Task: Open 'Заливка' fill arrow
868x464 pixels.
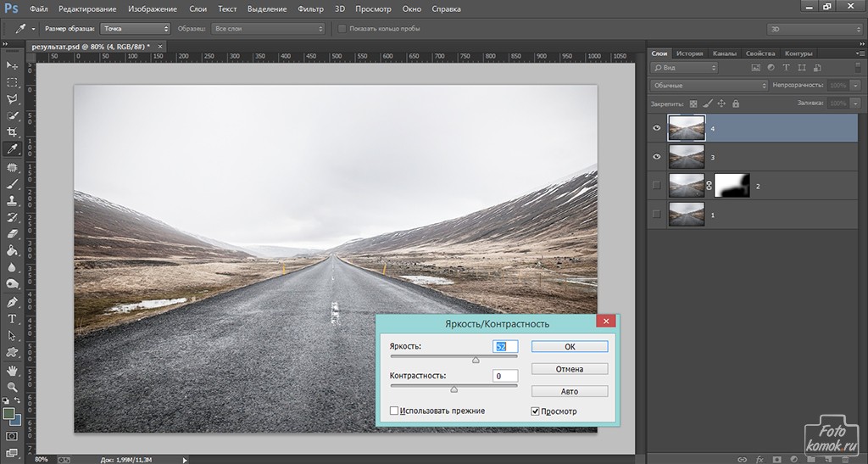Action: coord(856,103)
